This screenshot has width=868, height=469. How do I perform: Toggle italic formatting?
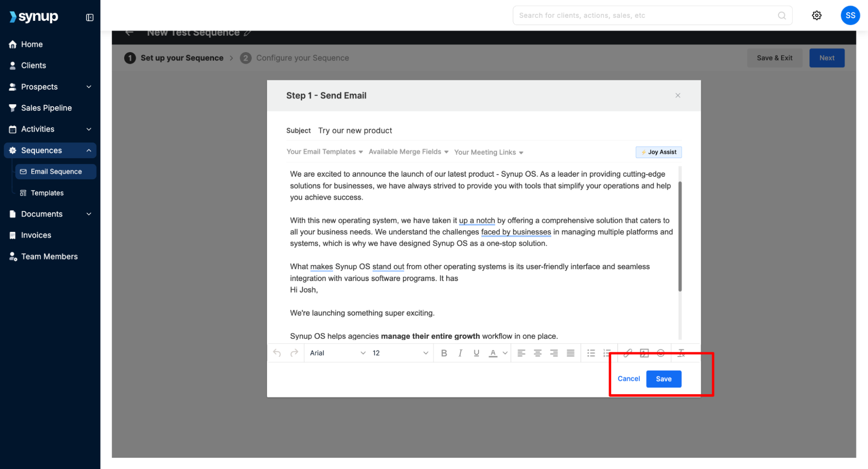click(460, 353)
